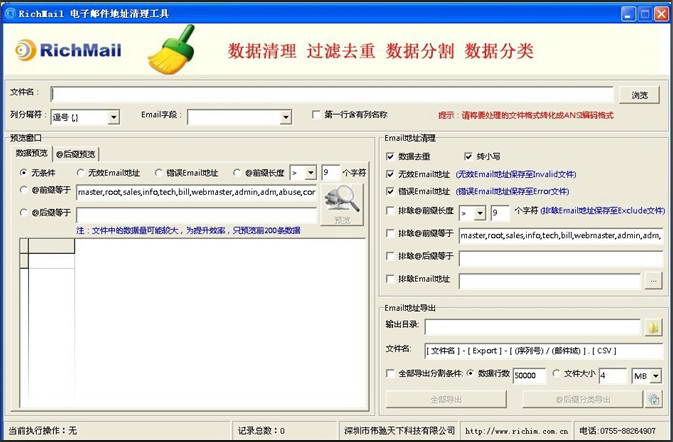Click the http://www.richim.com.cn status bar link
673x442 pixels.
(516, 431)
